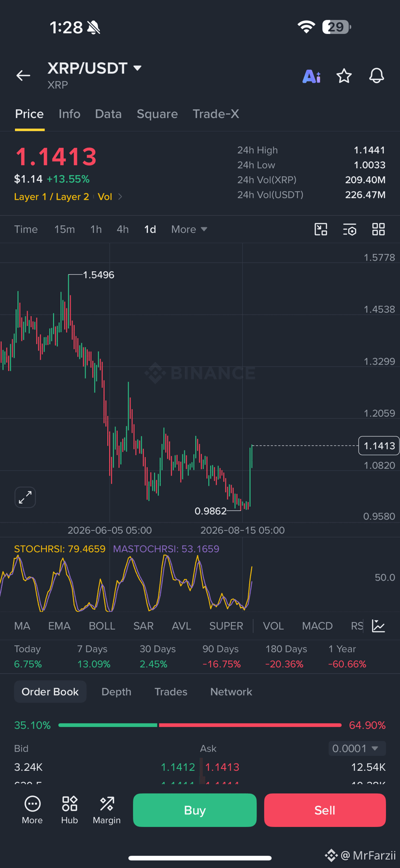The width and height of the screenshot is (400, 868).
Task: Tap the 0.9862 low marker on chart
Action: click(211, 511)
